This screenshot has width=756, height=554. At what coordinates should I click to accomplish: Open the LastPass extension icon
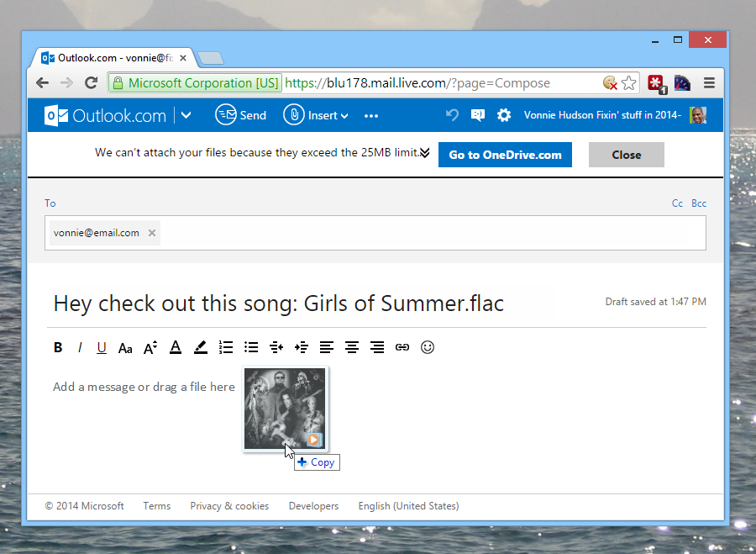657,84
